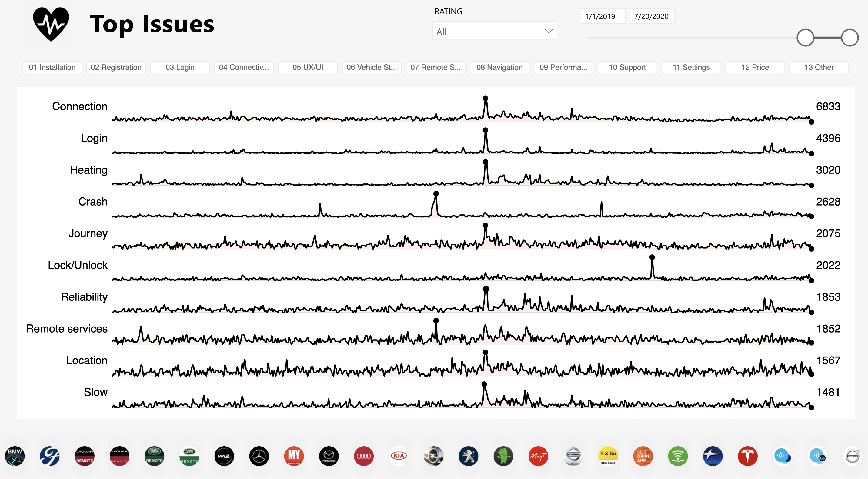Select the Peugeot lion icon
The height and width of the screenshot is (479, 868).
click(468, 456)
